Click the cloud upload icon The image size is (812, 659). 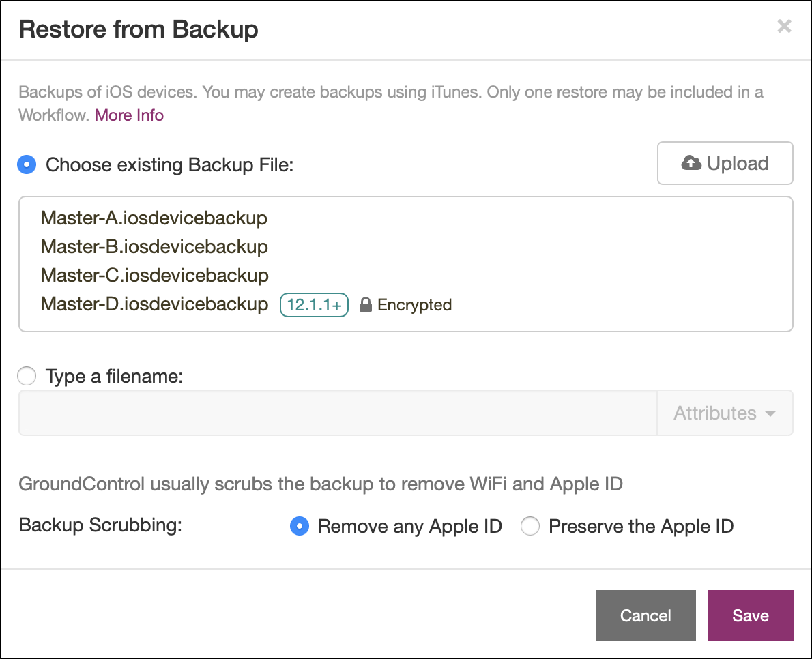(x=691, y=163)
